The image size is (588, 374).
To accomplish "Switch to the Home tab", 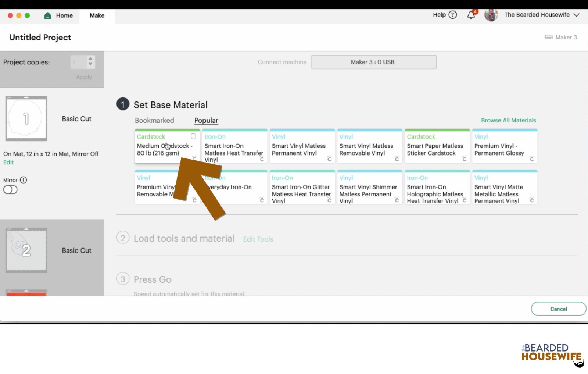I will [59, 15].
